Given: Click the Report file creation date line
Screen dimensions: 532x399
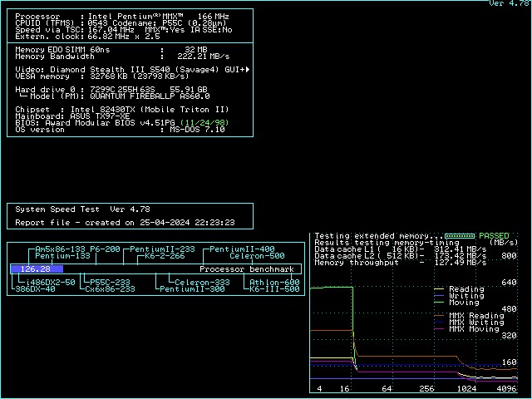Looking at the screenshot, I should coord(125,223).
